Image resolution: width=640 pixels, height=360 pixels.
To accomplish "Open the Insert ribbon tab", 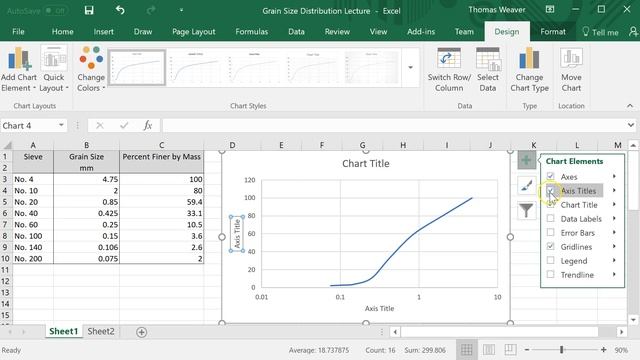I will 103,31.
